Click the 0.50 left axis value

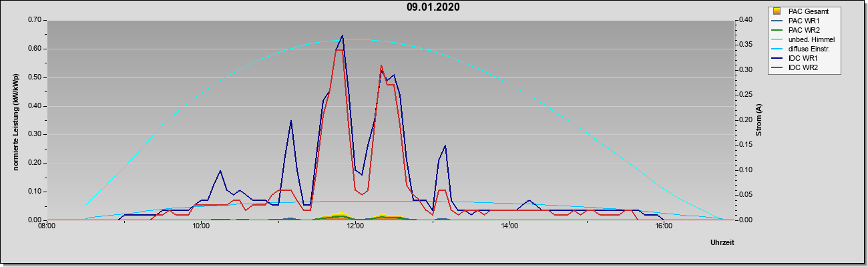pyautogui.click(x=35, y=77)
